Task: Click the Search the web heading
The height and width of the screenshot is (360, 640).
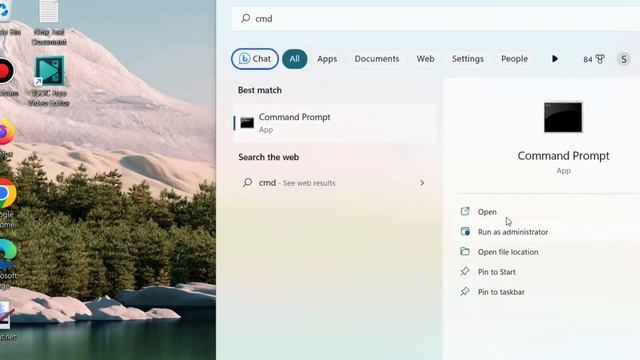Action: pos(269,157)
